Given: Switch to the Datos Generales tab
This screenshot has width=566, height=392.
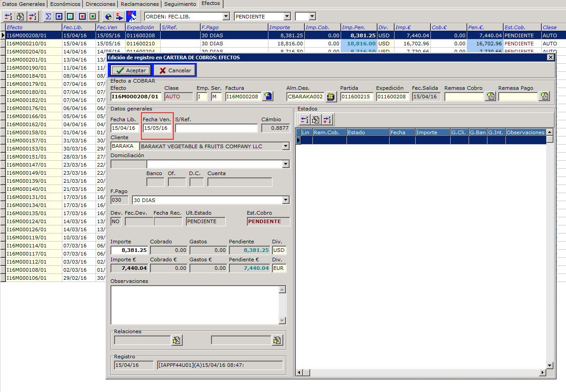Looking at the screenshot, I should 23,4.
